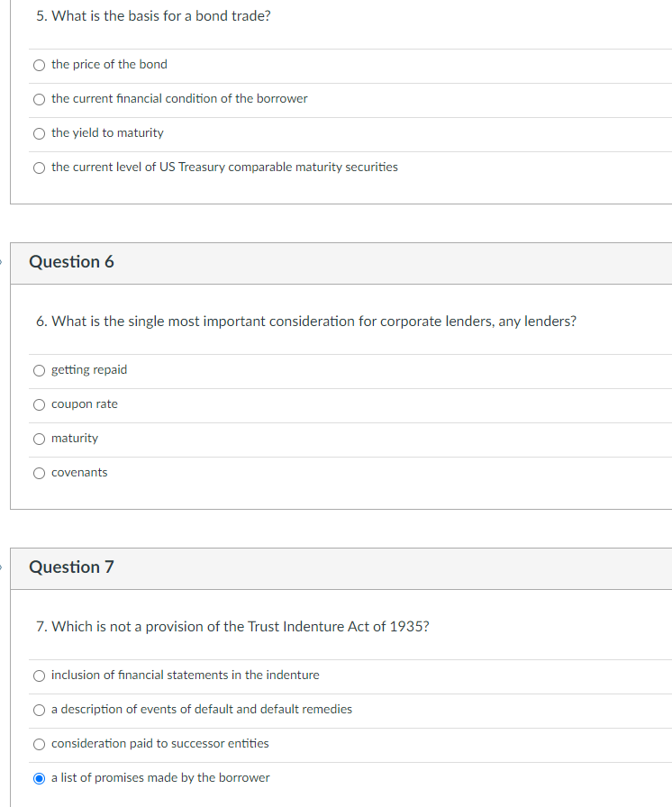Screen dimensions: 672x807
Task: Click the flag marker beside Question 6
Action: point(2,262)
